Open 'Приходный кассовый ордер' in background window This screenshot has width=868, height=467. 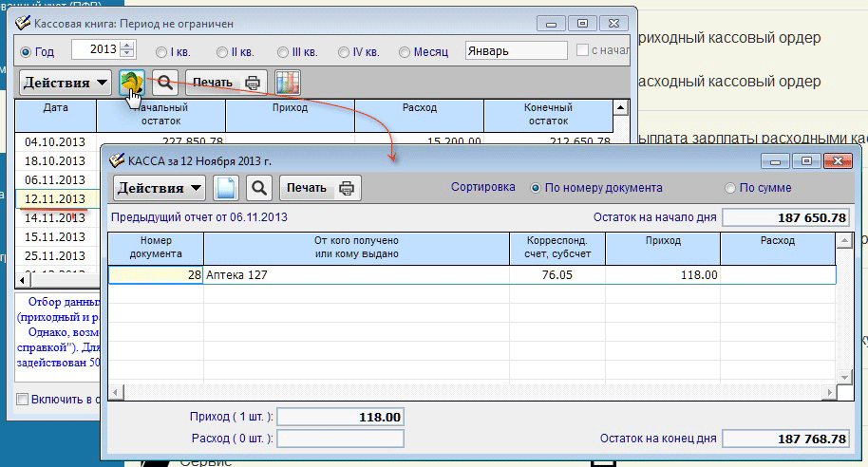click(729, 38)
